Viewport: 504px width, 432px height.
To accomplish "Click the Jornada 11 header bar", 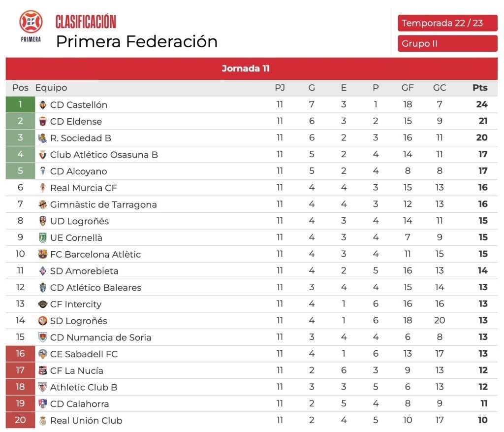I will tap(252, 69).
